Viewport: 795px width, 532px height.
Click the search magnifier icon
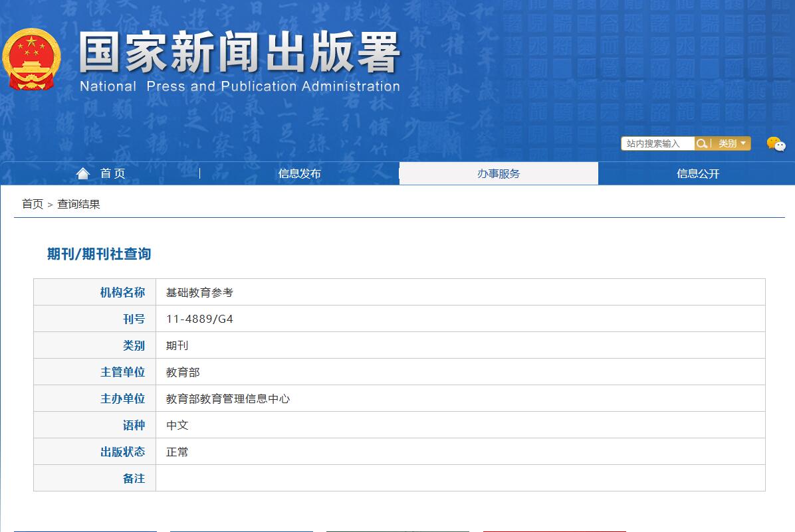point(702,143)
